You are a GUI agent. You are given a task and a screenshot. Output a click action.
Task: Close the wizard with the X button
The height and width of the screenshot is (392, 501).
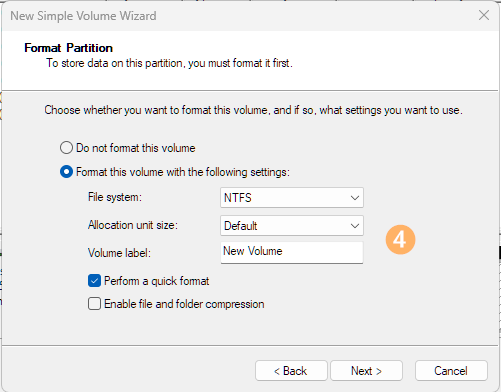[x=484, y=15]
